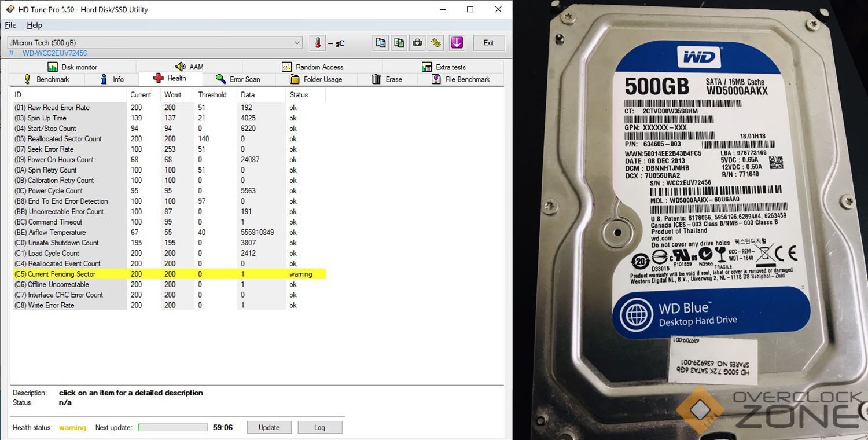Click 'click on an item for a detailed description'

point(131,393)
